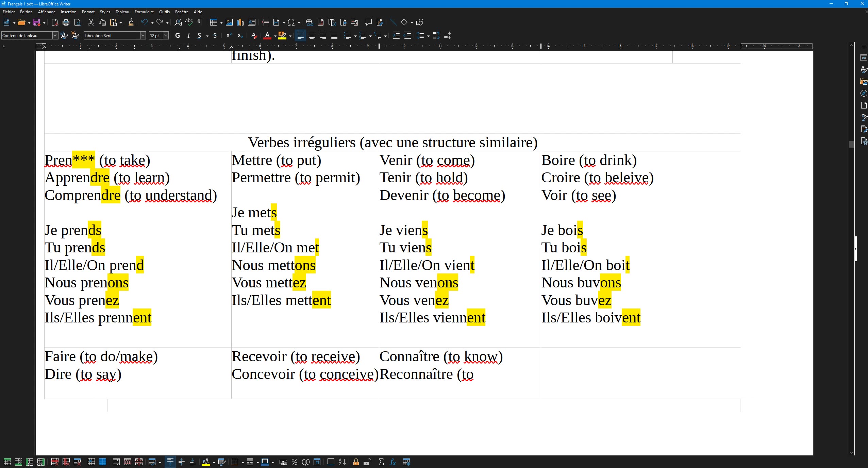Apply red font color to selection
Screen dimensions: 868x468
pos(267,35)
